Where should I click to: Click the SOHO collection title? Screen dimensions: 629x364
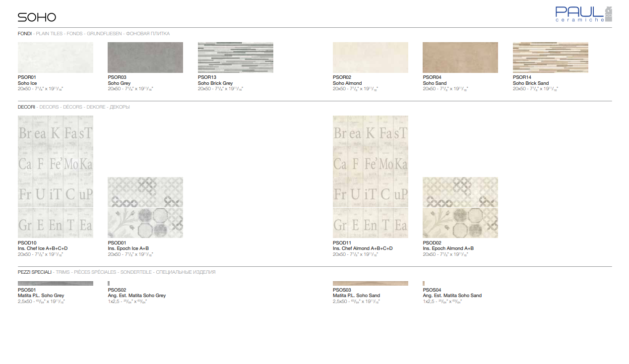click(37, 17)
